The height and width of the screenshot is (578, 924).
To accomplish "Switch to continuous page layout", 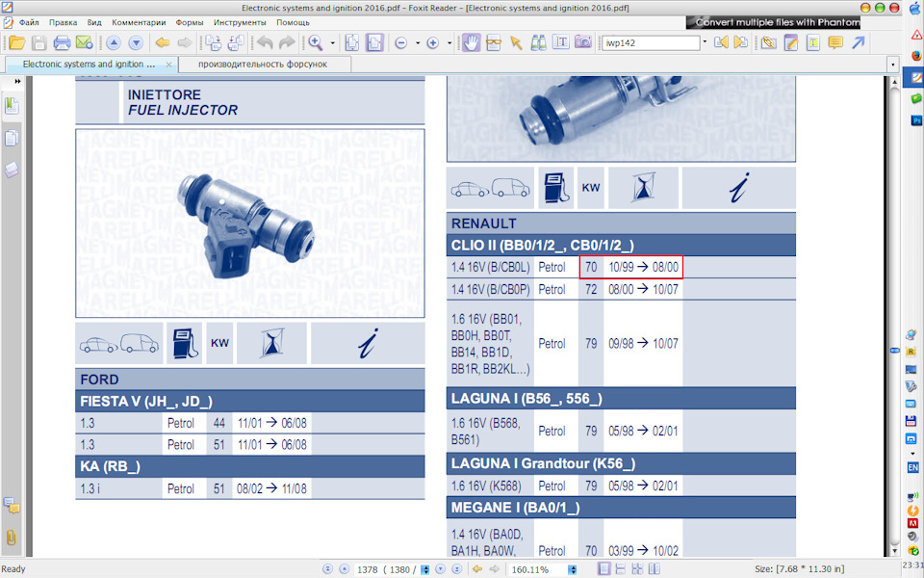I will tap(621, 569).
